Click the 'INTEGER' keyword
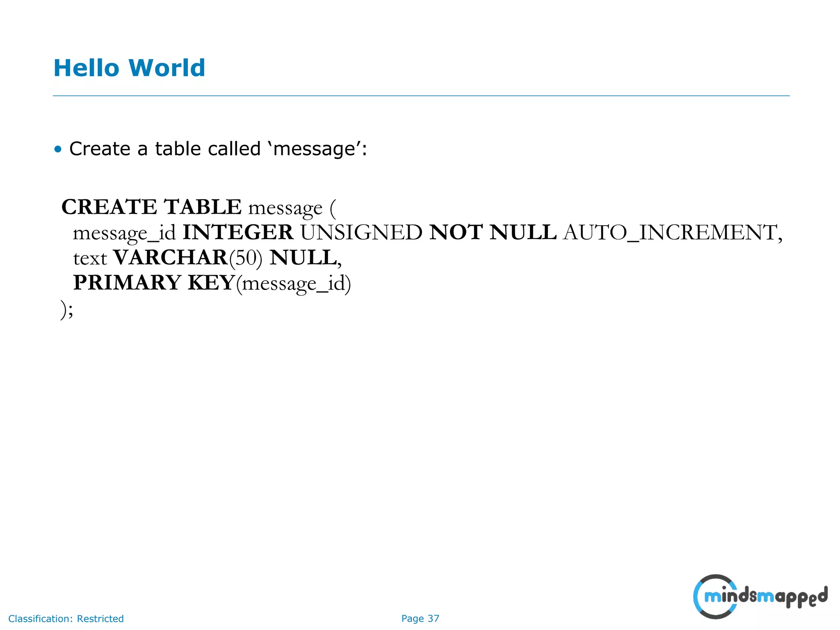 (238, 233)
